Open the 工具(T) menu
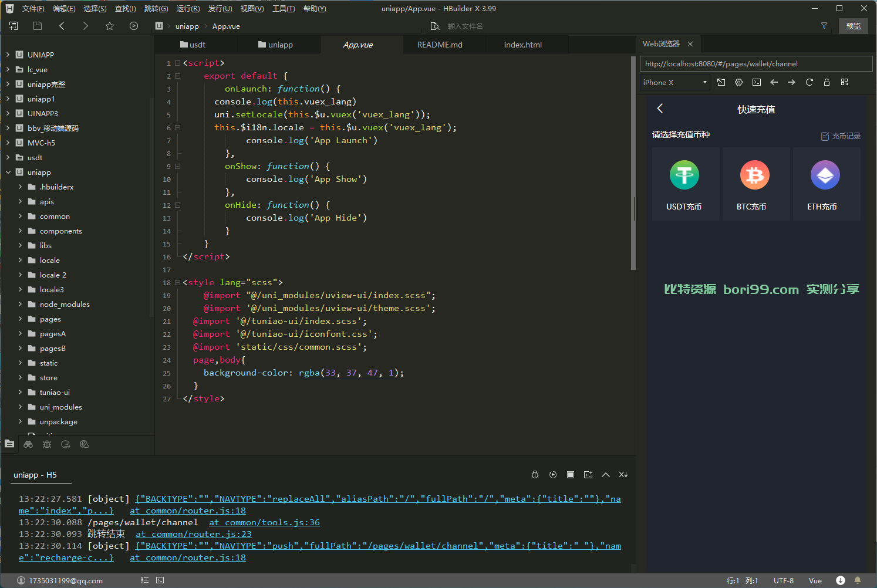This screenshot has width=877, height=588. point(284,9)
